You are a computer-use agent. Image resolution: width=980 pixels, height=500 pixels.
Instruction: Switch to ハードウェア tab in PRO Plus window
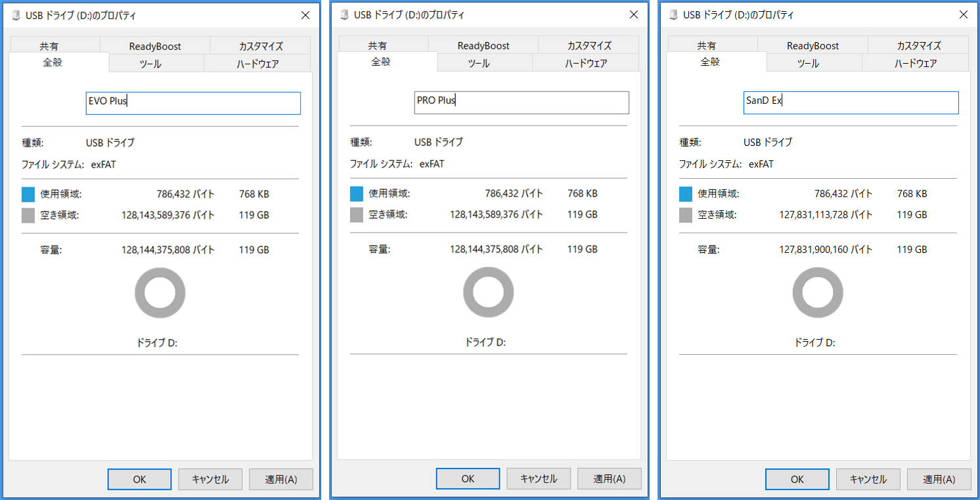[x=586, y=63]
